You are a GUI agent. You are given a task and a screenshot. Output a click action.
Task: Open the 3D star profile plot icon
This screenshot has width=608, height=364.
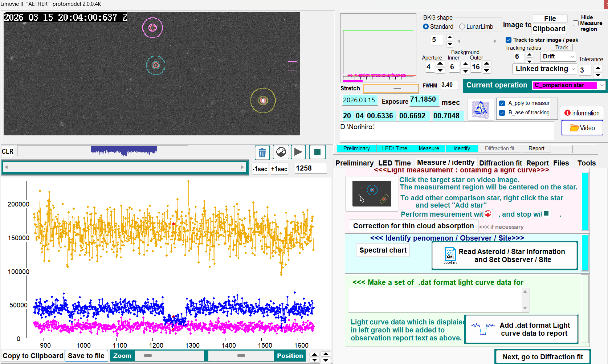coord(481,109)
